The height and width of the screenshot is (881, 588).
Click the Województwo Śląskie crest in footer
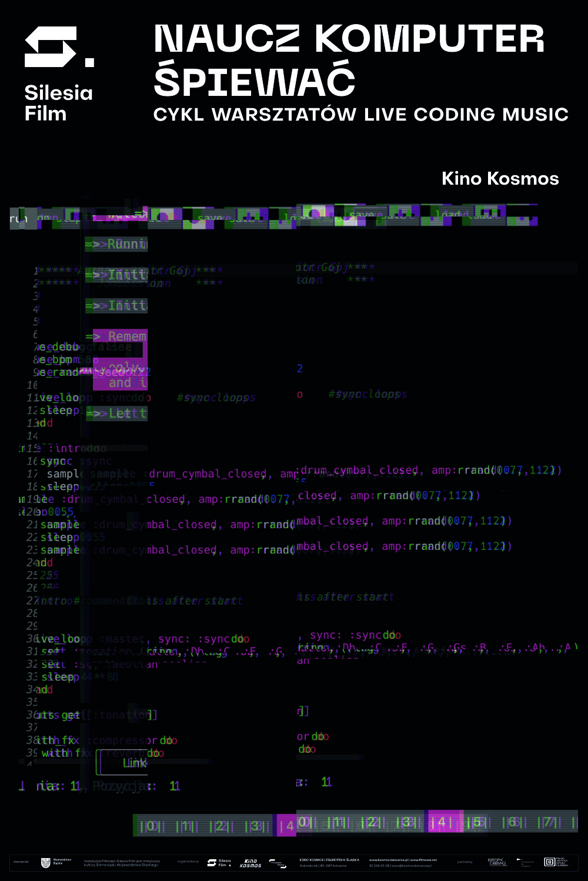point(45,863)
